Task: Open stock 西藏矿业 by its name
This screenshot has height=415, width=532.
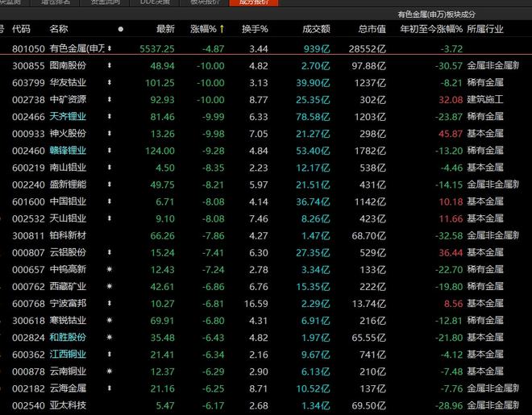Action: 68,286
